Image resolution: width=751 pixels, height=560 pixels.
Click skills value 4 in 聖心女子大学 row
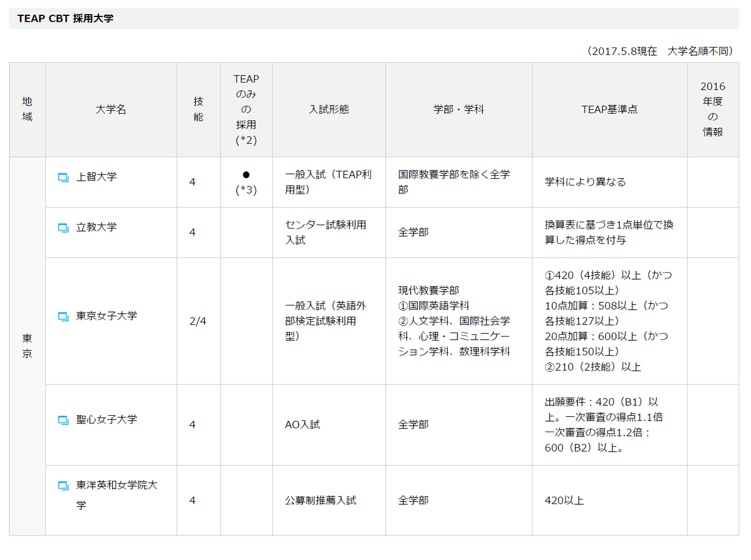tap(198, 425)
